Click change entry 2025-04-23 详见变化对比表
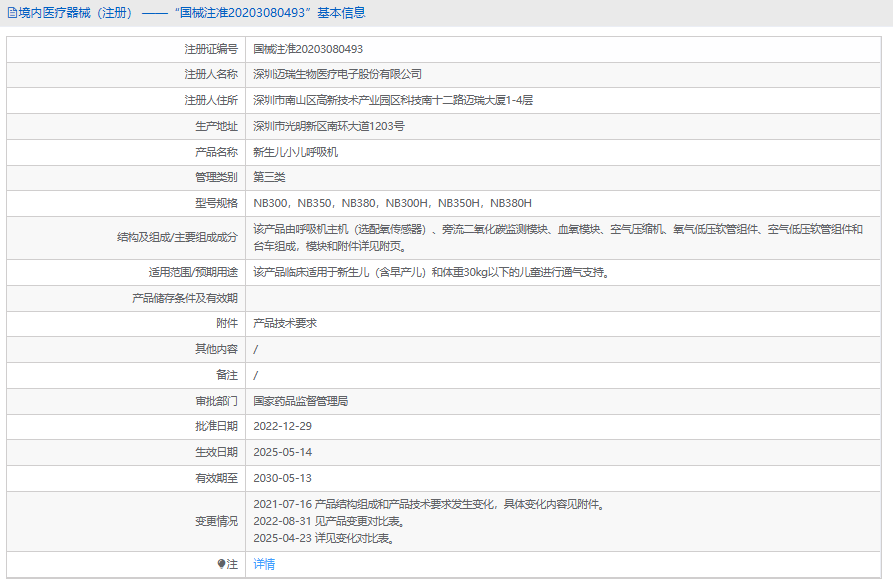 (324, 538)
